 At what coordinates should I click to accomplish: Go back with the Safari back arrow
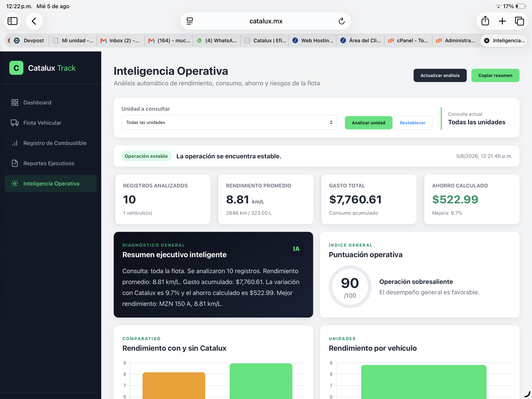[34, 21]
